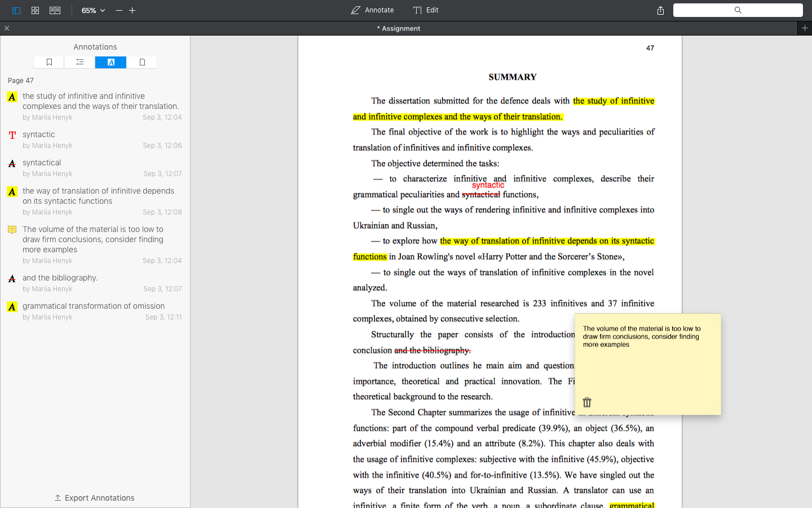
Task: Select the 'syntactical' strikethrough annotation entry
Action: (95, 168)
